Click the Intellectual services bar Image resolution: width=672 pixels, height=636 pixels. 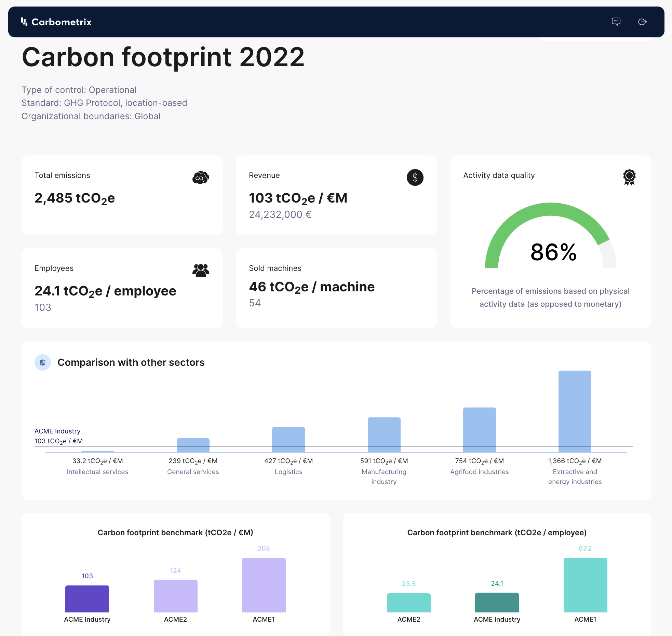(98, 452)
